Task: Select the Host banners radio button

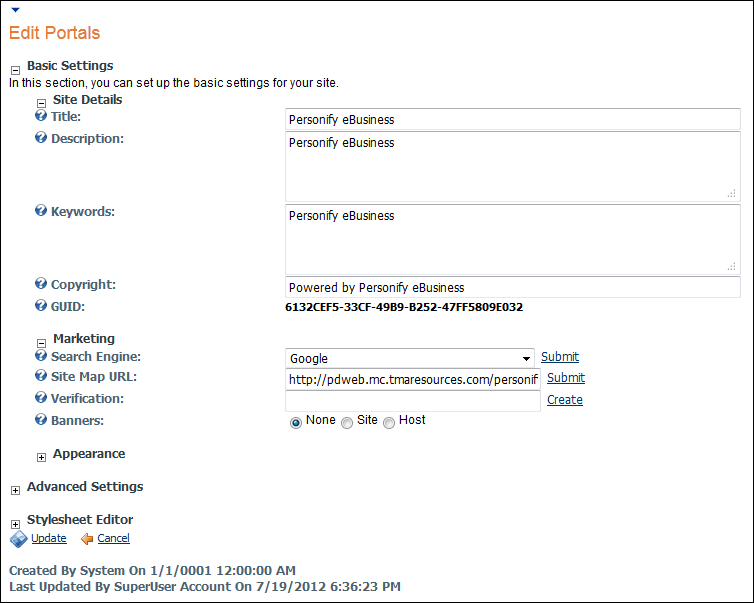Action: pos(389,423)
